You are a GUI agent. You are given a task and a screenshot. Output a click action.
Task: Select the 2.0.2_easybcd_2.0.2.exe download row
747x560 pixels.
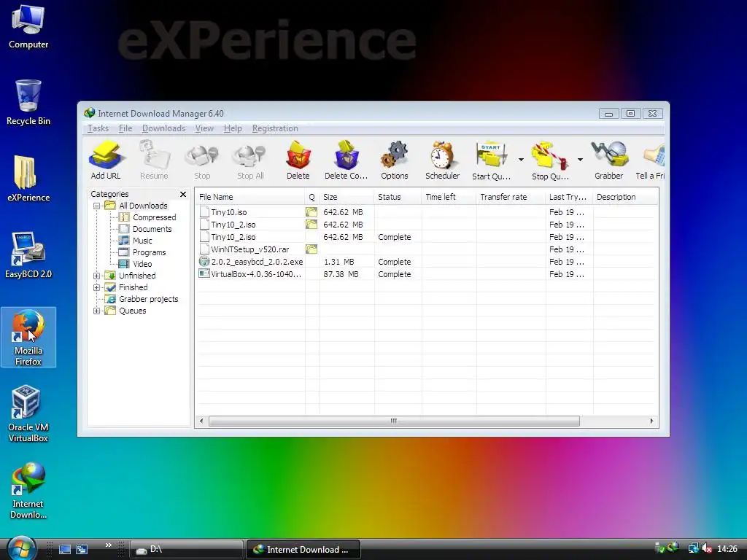[x=426, y=262]
